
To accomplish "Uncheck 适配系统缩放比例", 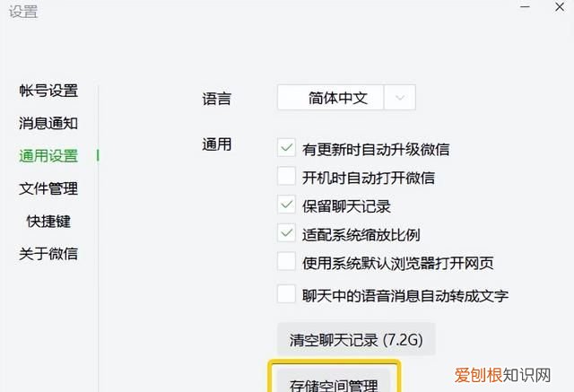I will [286, 233].
